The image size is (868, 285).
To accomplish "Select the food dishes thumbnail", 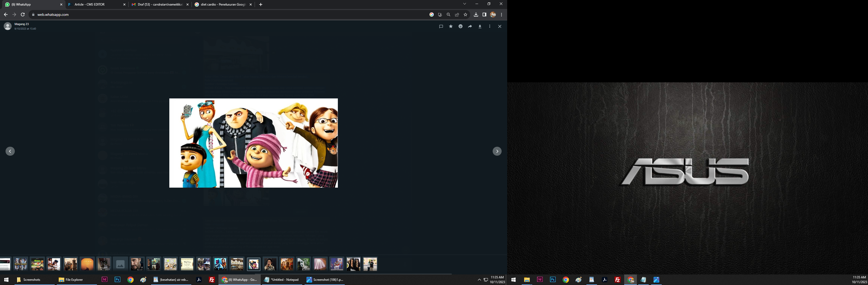I will click(37, 264).
